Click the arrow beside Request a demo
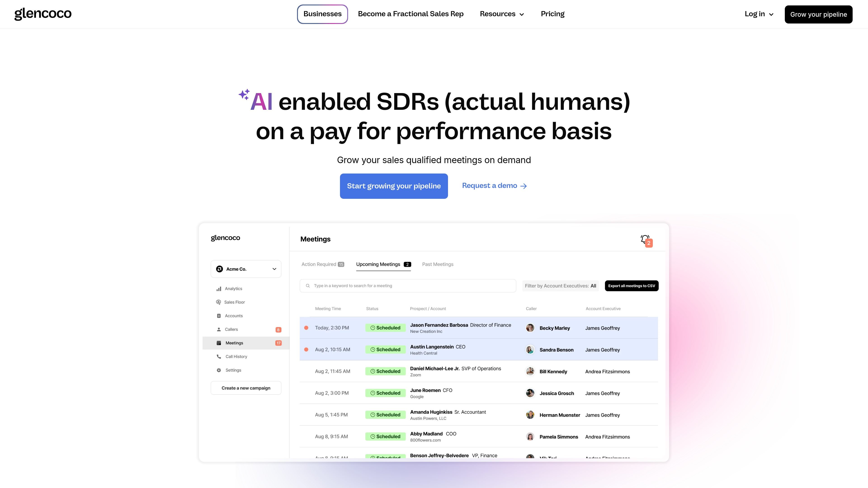868x488 pixels. click(524, 186)
